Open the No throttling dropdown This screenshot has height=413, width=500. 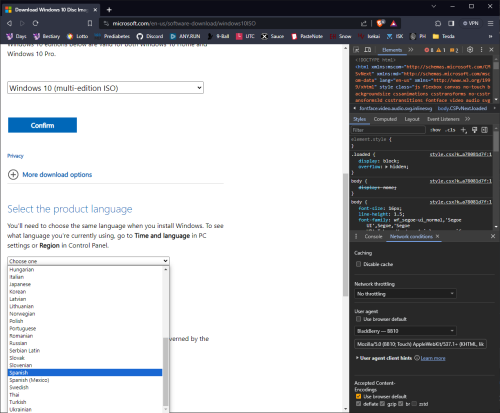(405, 294)
